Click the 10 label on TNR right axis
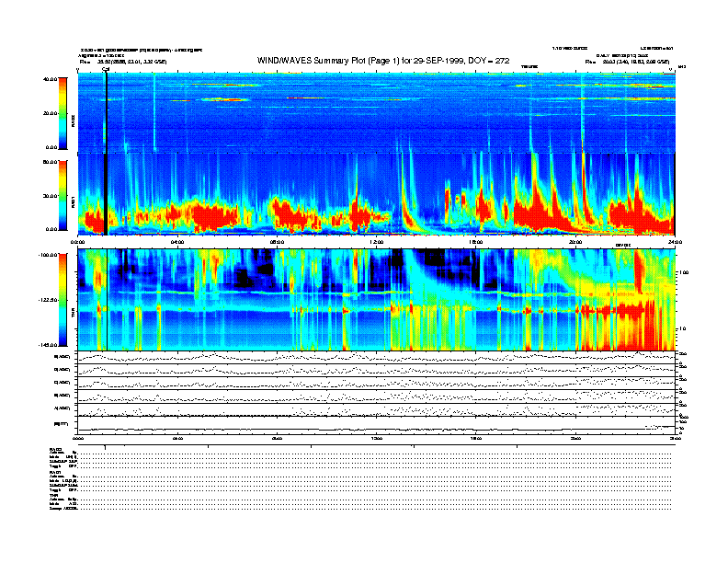The width and height of the screenshot is (728, 563). (x=682, y=329)
